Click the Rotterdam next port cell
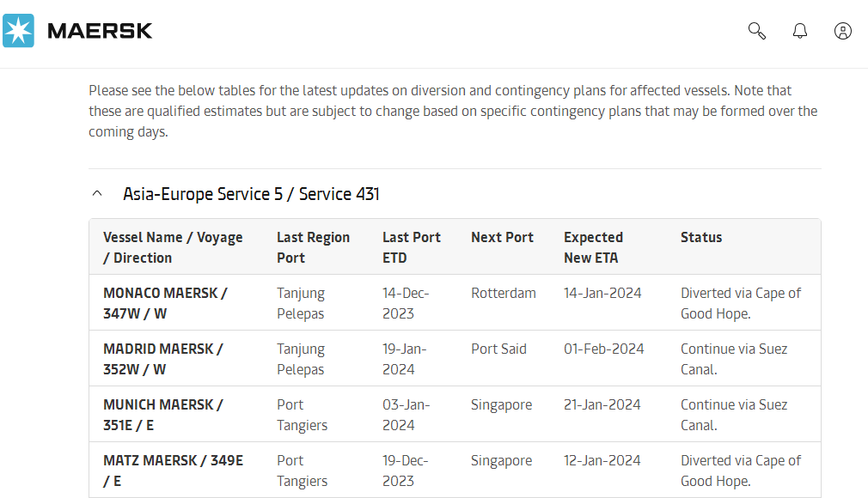This screenshot has height=498, width=868. tap(503, 293)
